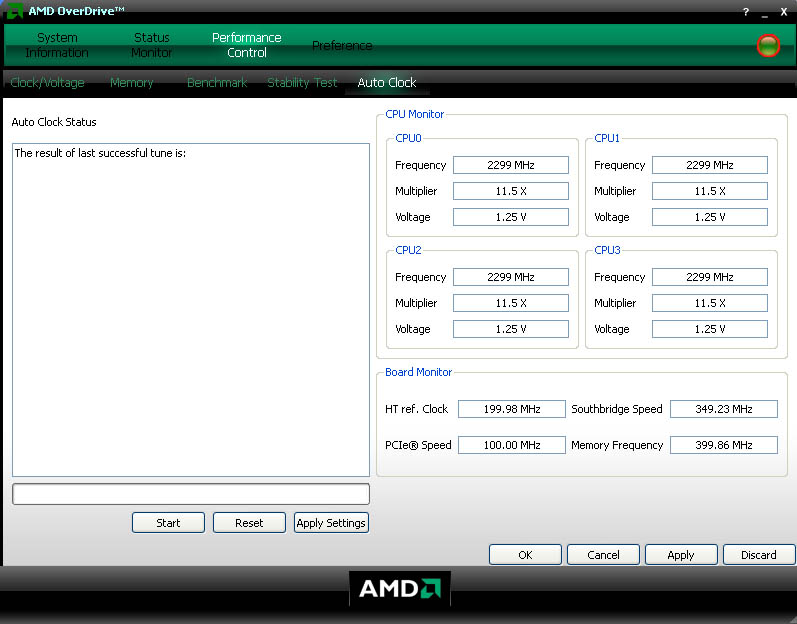Click the PCIe Speed value 100.00 MHz
Screen dimensions: 797x624
pyautogui.click(x=512, y=445)
